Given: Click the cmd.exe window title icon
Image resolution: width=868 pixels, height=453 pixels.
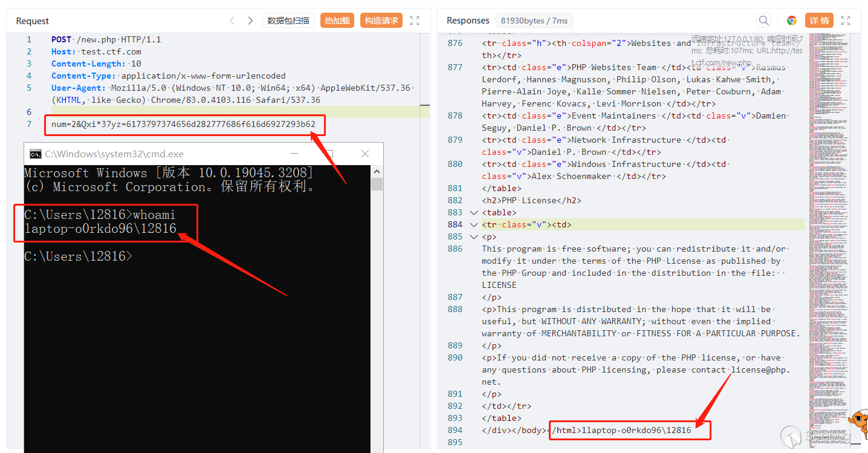Looking at the screenshot, I should 36,154.
